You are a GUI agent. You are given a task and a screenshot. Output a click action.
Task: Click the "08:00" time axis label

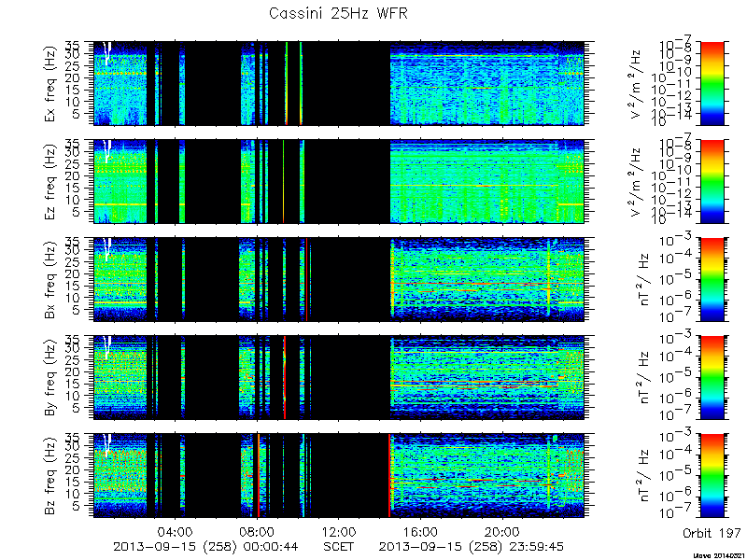[x=258, y=532]
